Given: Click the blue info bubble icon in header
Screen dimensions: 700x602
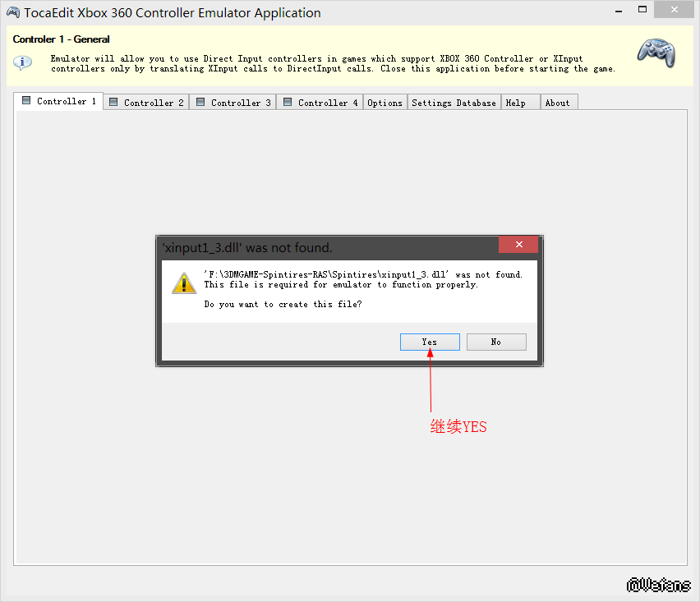Looking at the screenshot, I should 22,62.
